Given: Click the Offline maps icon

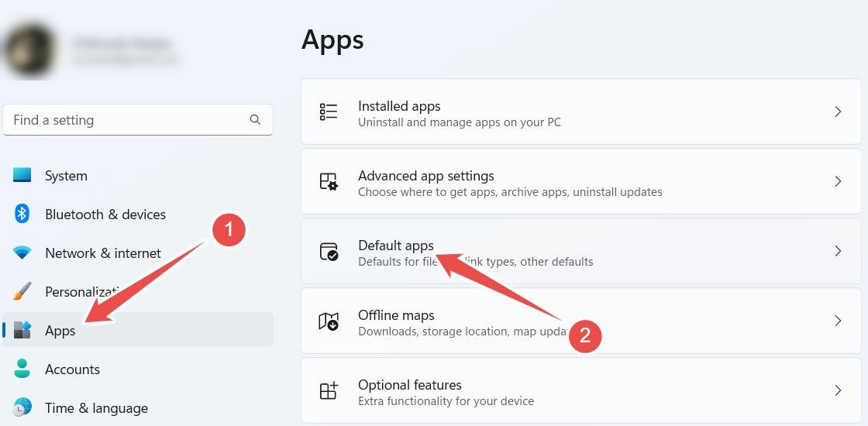Looking at the screenshot, I should pos(329,321).
